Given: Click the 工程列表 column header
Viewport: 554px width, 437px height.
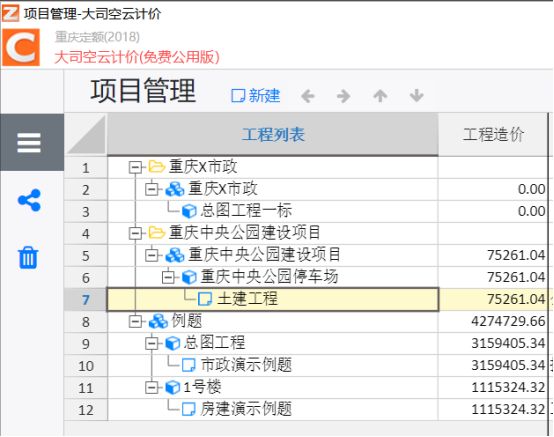Looking at the screenshot, I should 273,135.
